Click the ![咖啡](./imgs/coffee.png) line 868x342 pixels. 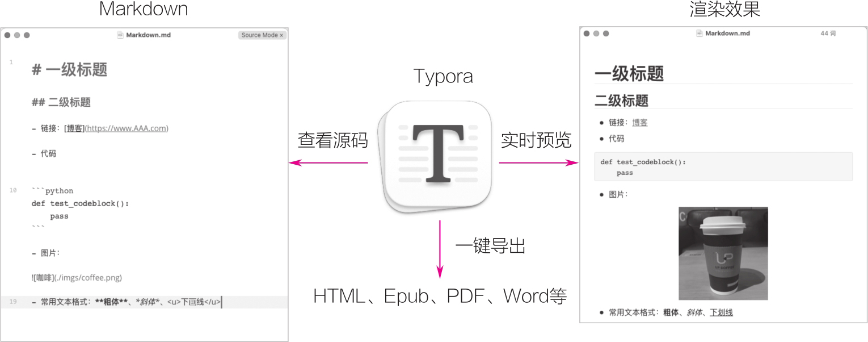[77, 278]
